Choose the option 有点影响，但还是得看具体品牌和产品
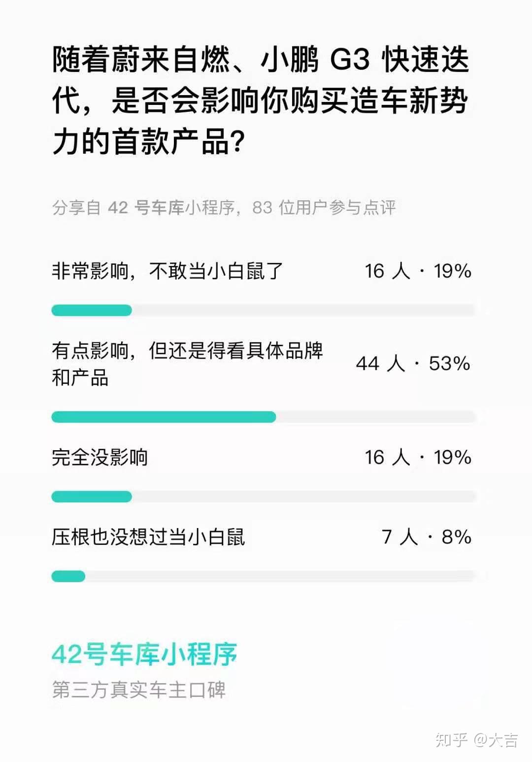532x762 pixels. point(188,364)
